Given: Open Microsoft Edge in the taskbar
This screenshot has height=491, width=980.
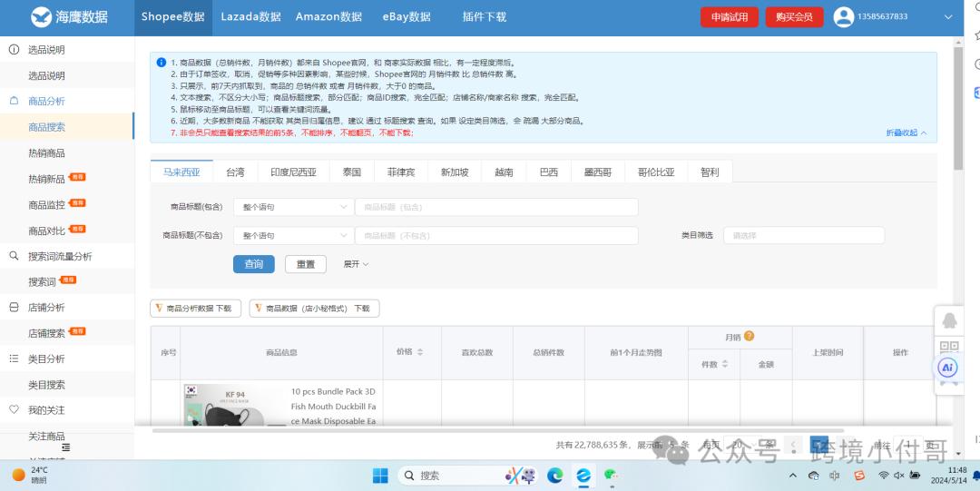Looking at the screenshot, I should (x=555, y=476).
